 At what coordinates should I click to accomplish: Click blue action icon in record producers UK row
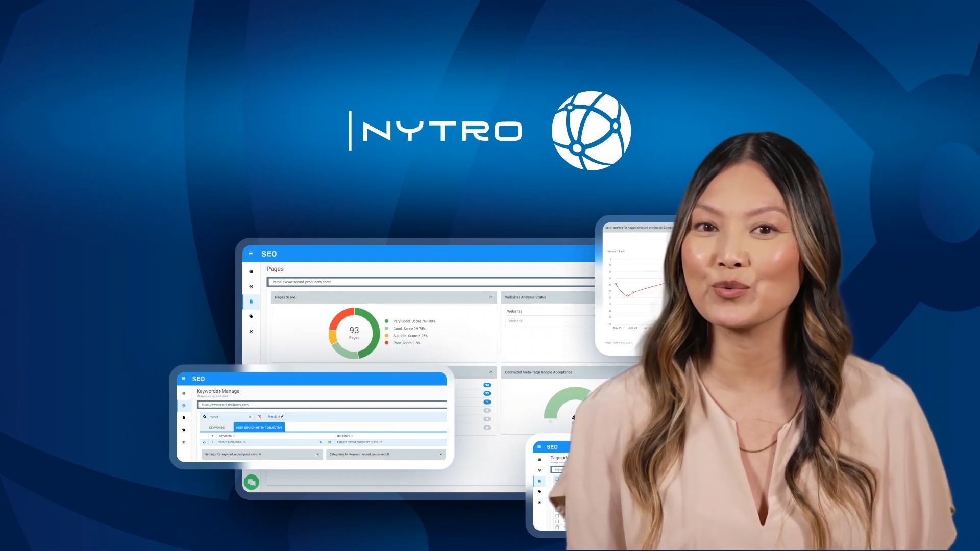(321, 442)
